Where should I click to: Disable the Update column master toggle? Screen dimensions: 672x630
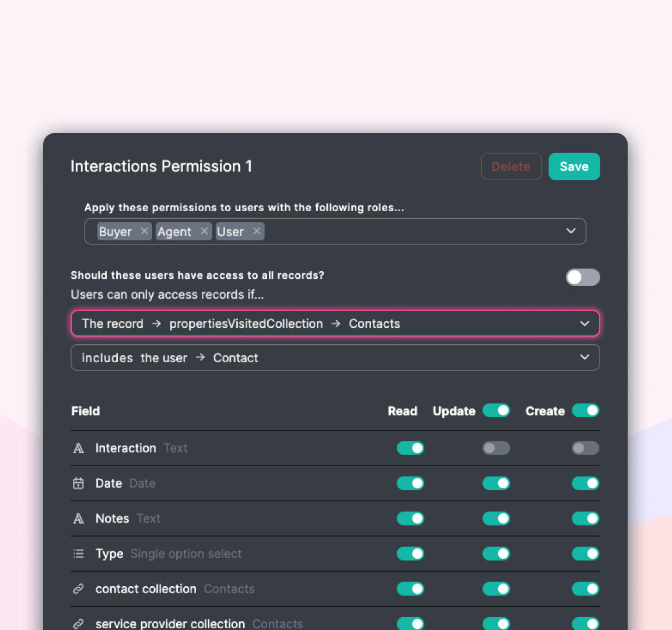tap(496, 410)
